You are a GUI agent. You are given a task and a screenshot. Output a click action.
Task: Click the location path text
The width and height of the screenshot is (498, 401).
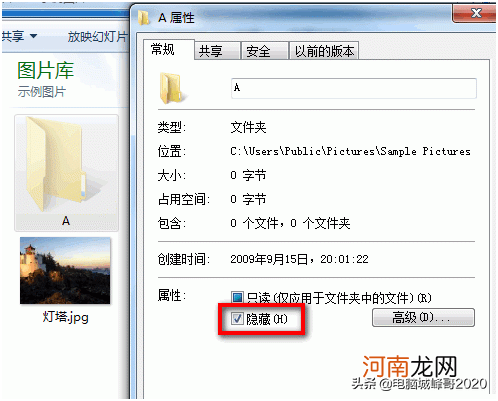click(x=350, y=151)
